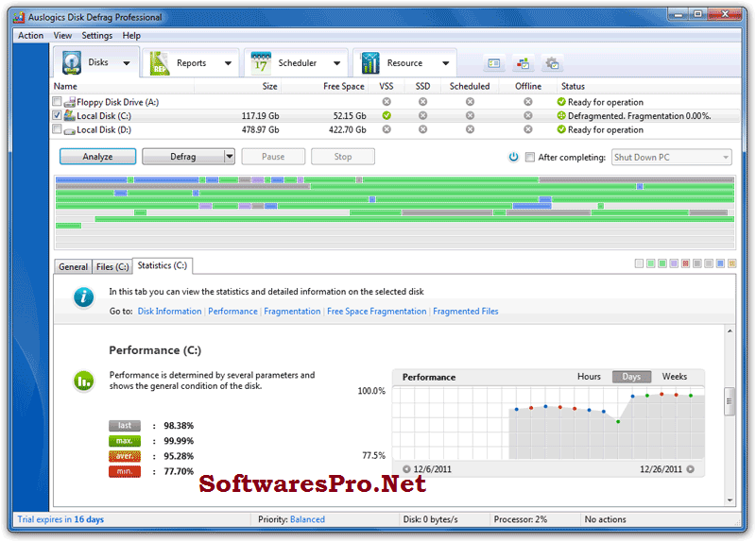Click the Auslogics app icon in title bar
The height and width of the screenshot is (542, 756).
[19, 17]
